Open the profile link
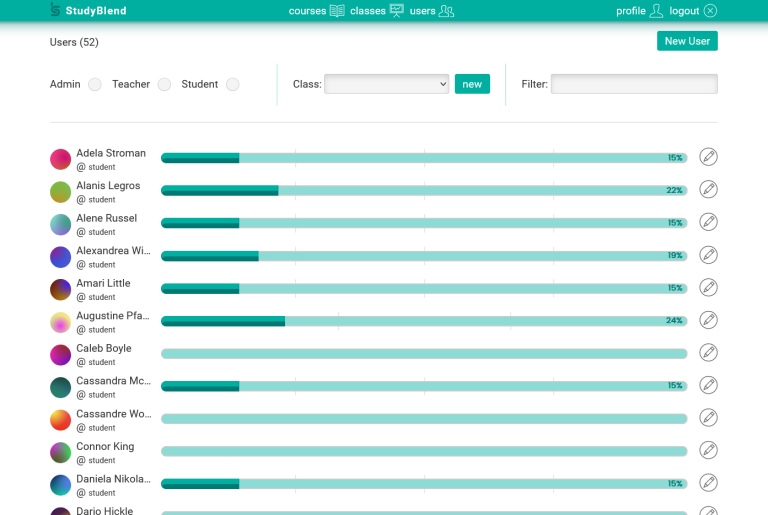 (x=631, y=11)
